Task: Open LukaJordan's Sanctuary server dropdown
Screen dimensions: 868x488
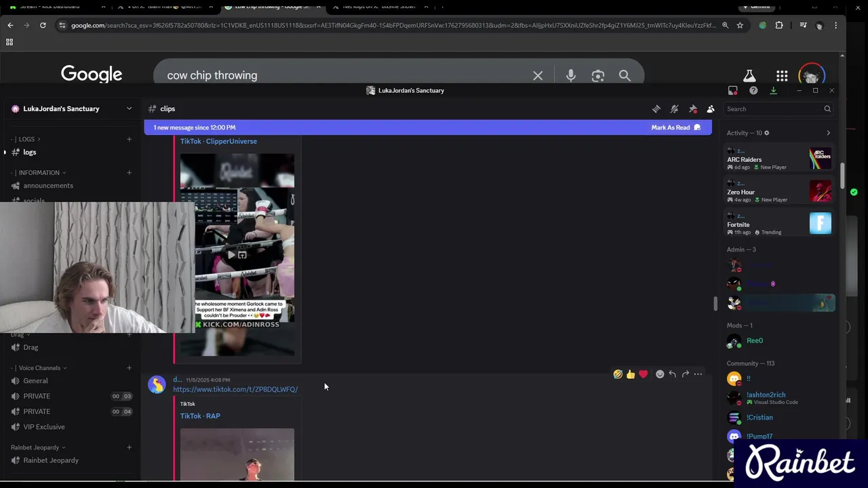Action: pos(71,108)
